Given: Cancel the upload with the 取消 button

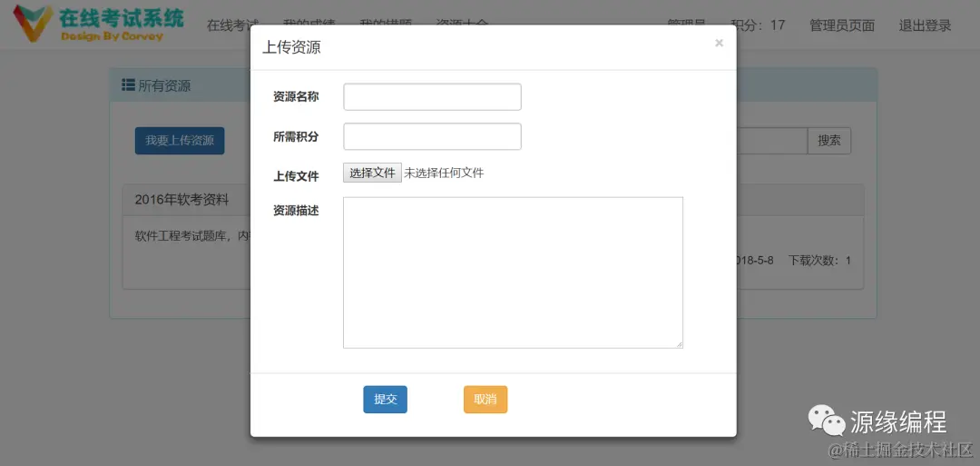Looking at the screenshot, I should 485,400.
